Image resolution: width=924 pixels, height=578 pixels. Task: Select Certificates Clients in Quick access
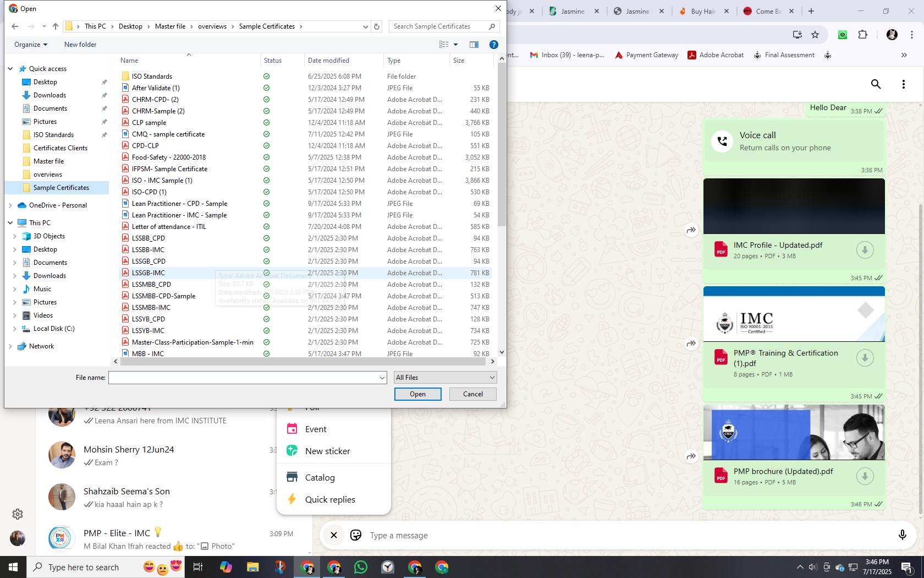[60, 148]
